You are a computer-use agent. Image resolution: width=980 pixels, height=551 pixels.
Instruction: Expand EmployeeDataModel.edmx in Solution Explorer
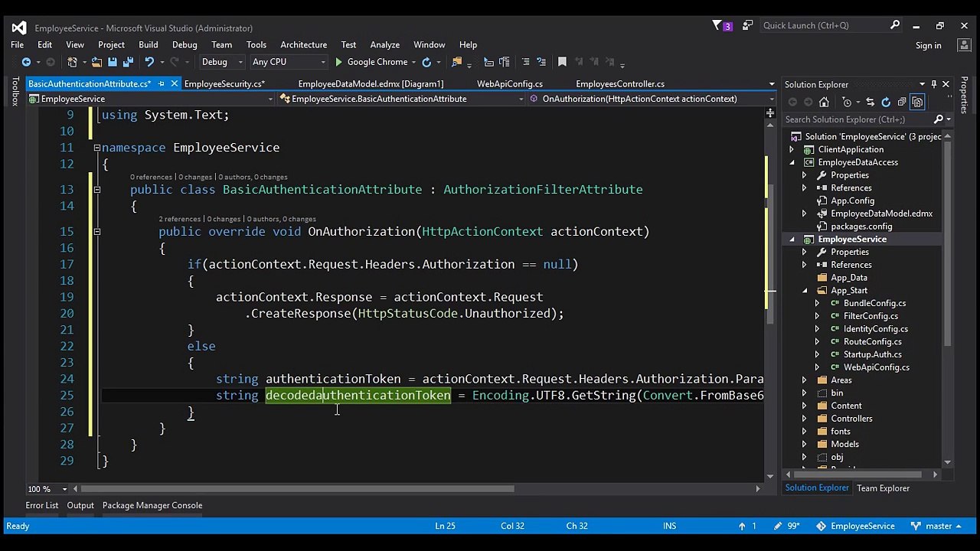coord(804,214)
